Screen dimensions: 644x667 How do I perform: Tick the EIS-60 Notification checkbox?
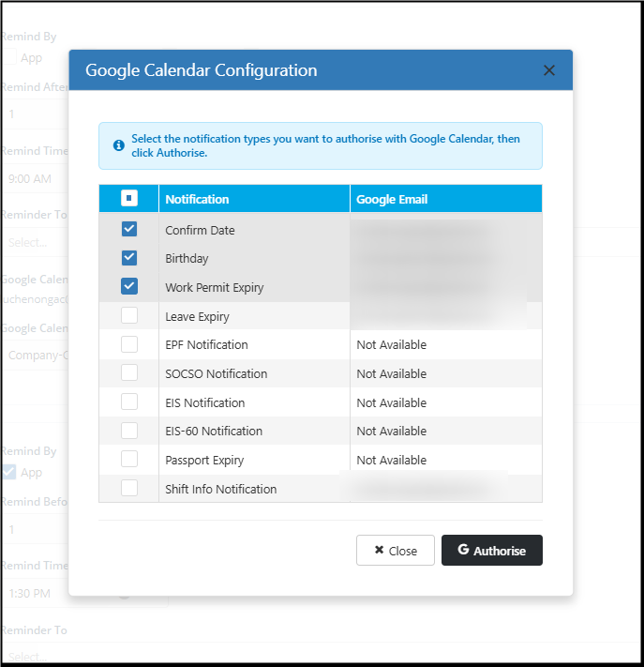pos(128,431)
